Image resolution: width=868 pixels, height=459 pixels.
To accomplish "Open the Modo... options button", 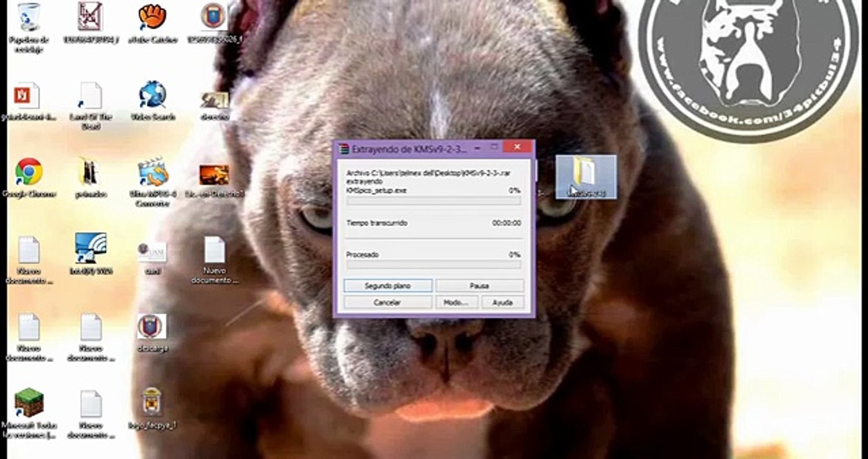I will click(457, 302).
